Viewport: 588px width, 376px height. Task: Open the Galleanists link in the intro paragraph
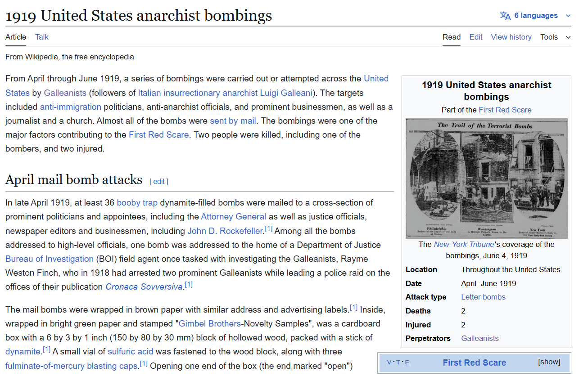pyautogui.click(x=65, y=93)
